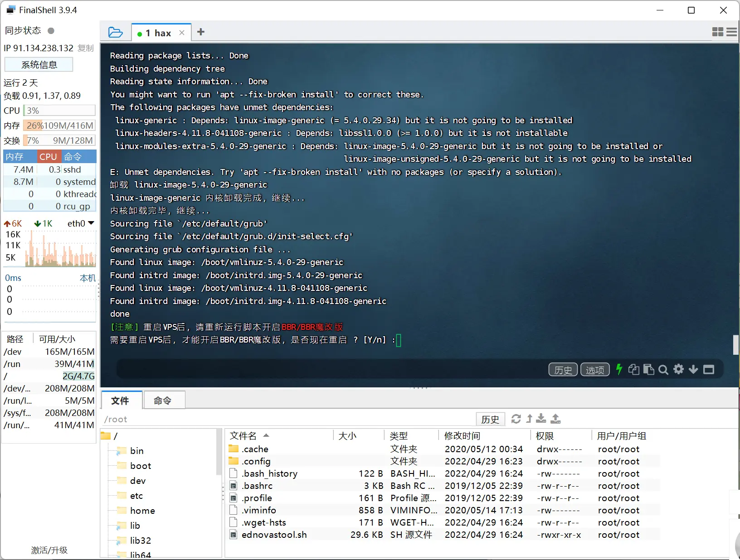Click the /root path input field
The height and width of the screenshot is (560, 740).
[x=288, y=419]
